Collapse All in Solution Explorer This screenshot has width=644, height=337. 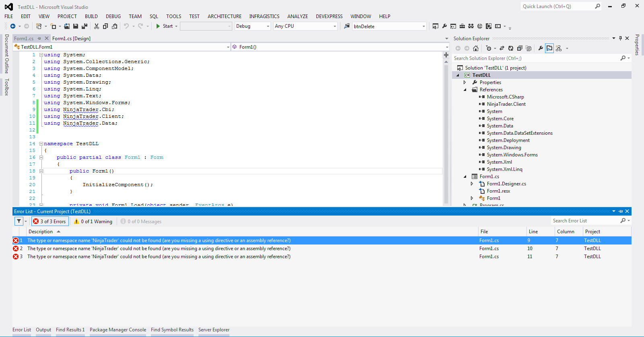coord(520,48)
